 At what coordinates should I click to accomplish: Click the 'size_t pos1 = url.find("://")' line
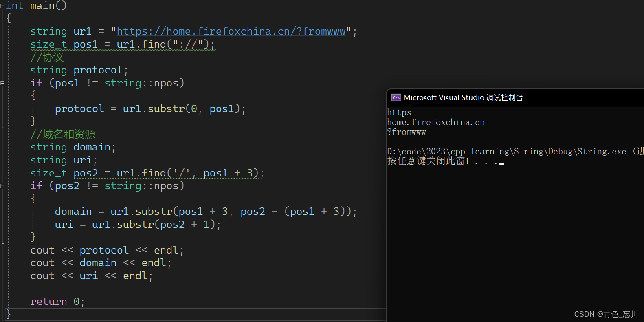[123, 44]
